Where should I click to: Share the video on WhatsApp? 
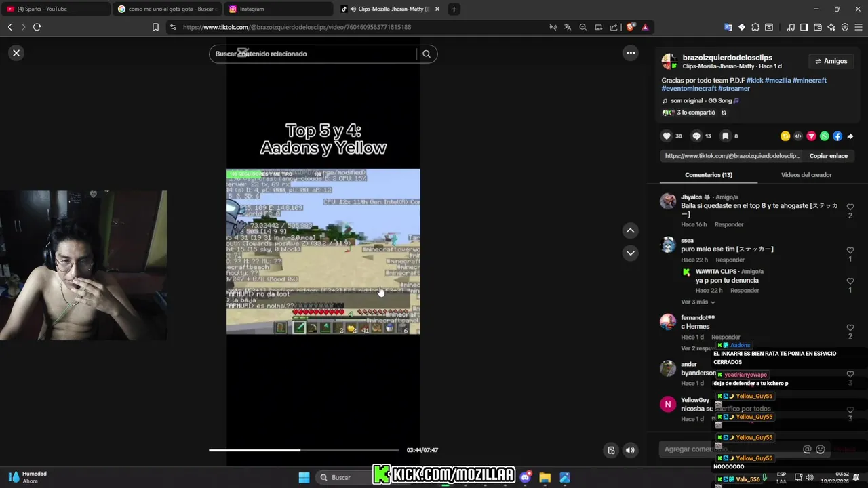(x=825, y=136)
